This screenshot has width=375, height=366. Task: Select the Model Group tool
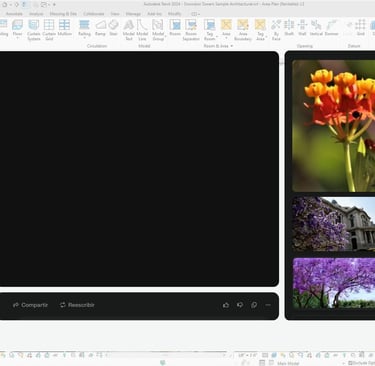(x=158, y=30)
